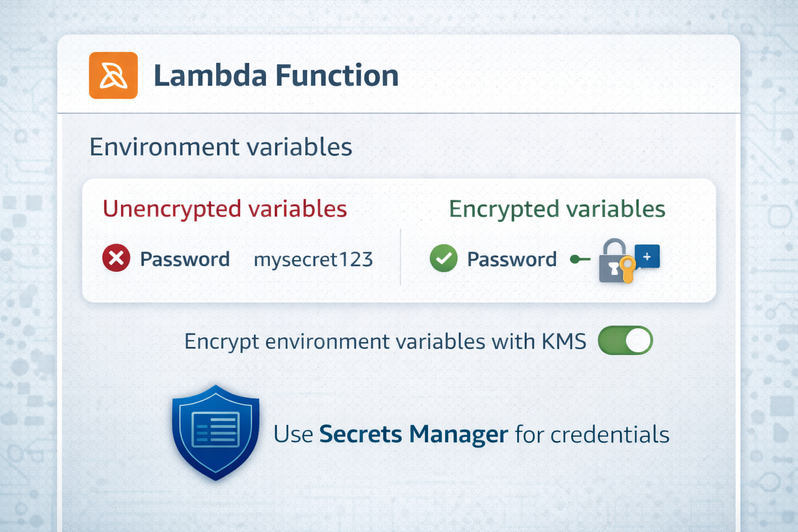
Task: Click the red X error icon
Action: click(116, 258)
